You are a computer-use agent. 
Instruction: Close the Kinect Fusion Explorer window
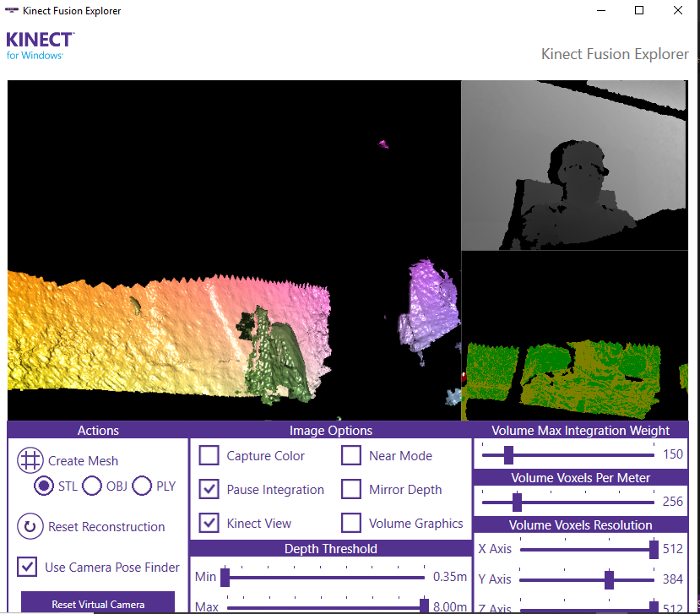pyautogui.click(x=678, y=10)
